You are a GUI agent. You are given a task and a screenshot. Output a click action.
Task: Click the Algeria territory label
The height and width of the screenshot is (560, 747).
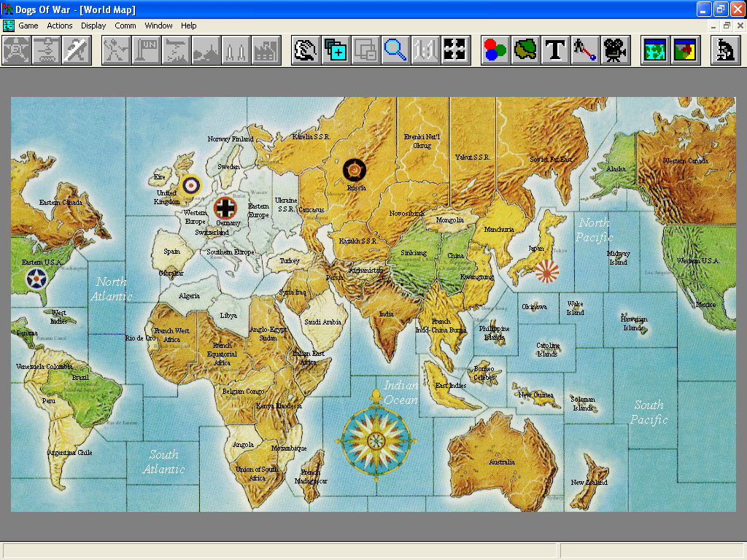click(x=189, y=296)
